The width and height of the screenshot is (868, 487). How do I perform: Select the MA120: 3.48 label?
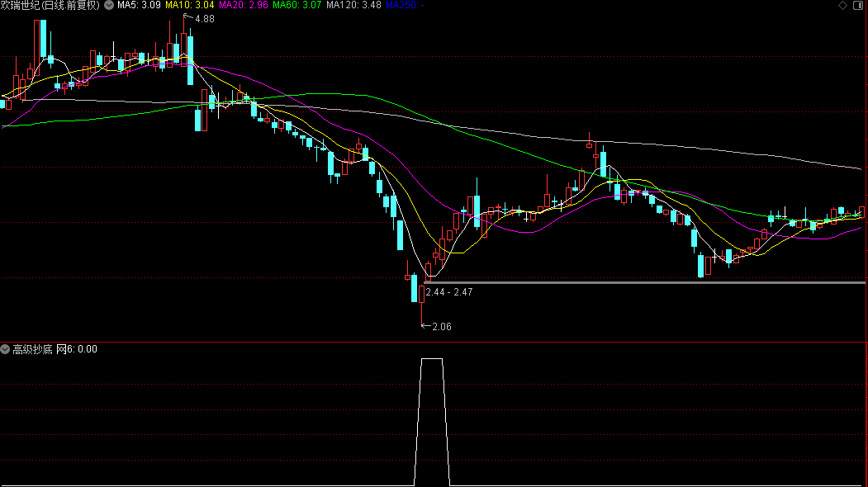(353, 5)
